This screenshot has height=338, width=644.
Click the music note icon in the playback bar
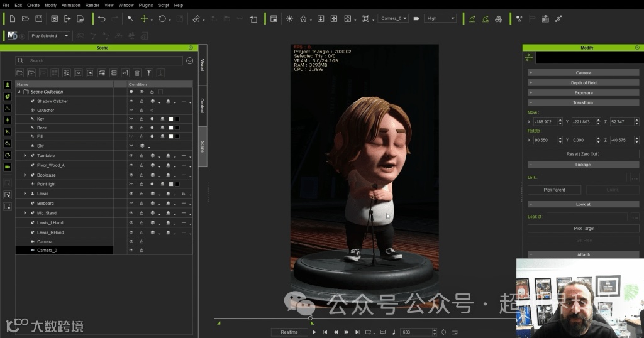[x=394, y=332]
